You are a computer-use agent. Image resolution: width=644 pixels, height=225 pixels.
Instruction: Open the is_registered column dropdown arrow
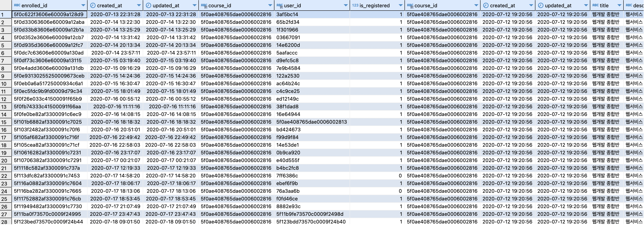pos(400,5)
